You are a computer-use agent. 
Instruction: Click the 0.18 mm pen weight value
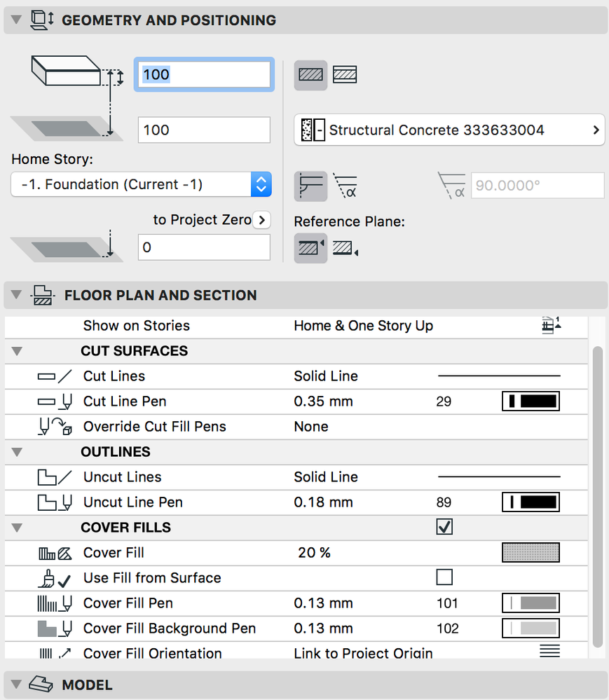pyautogui.click(x=323, y=502)
